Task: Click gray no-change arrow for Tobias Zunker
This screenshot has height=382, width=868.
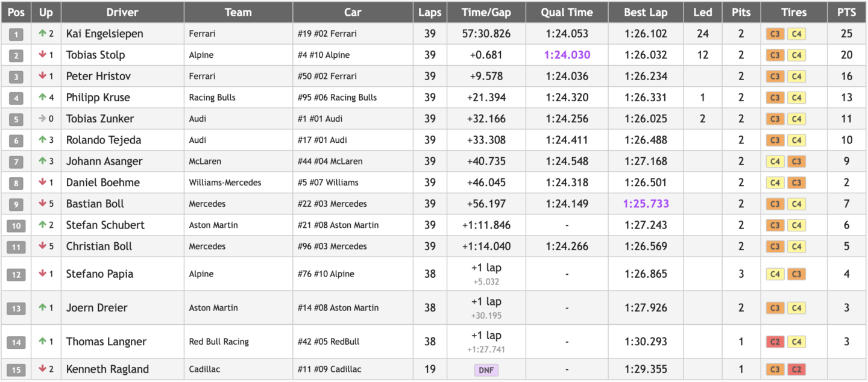Action: 42,119
